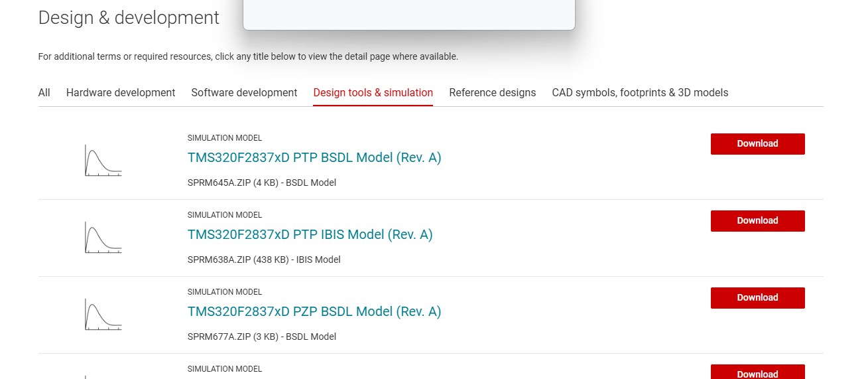
Task: Open CAD symbols, footprints & 3D models tab
Action: click(x=640, y=93)
